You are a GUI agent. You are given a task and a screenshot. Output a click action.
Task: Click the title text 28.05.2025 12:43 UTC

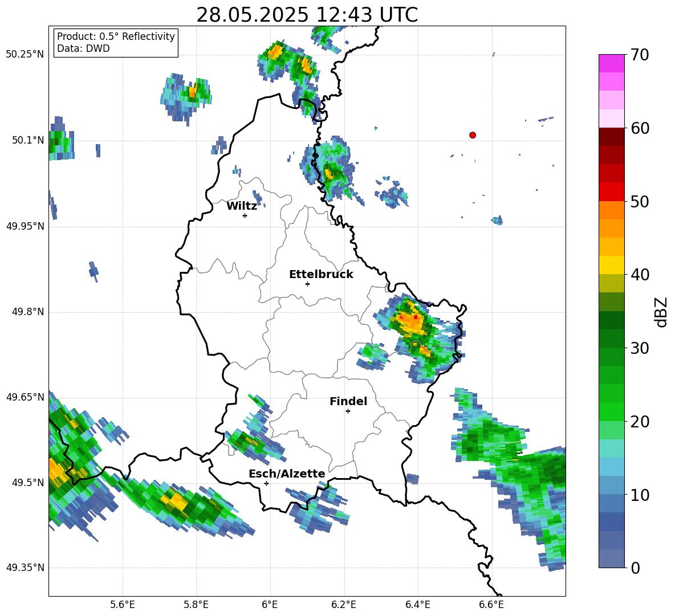click(307, 15)
